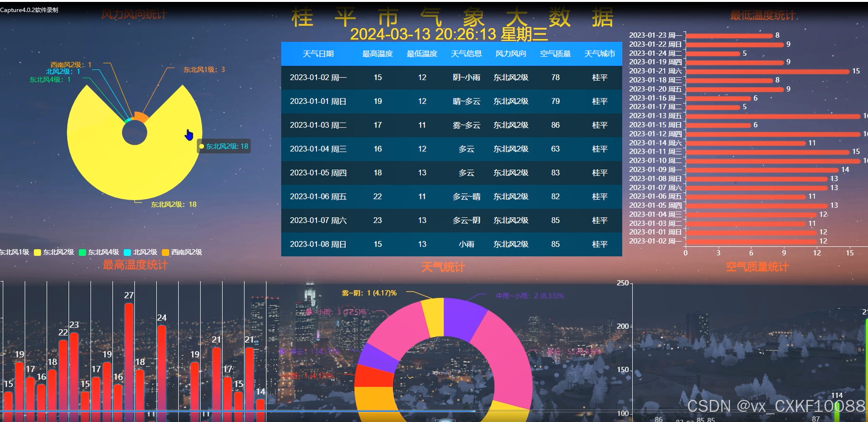Select the yellow 雾~阴 donut slice at top
Viewport: 868px width, 422px height.
click(x=433, y=317)
